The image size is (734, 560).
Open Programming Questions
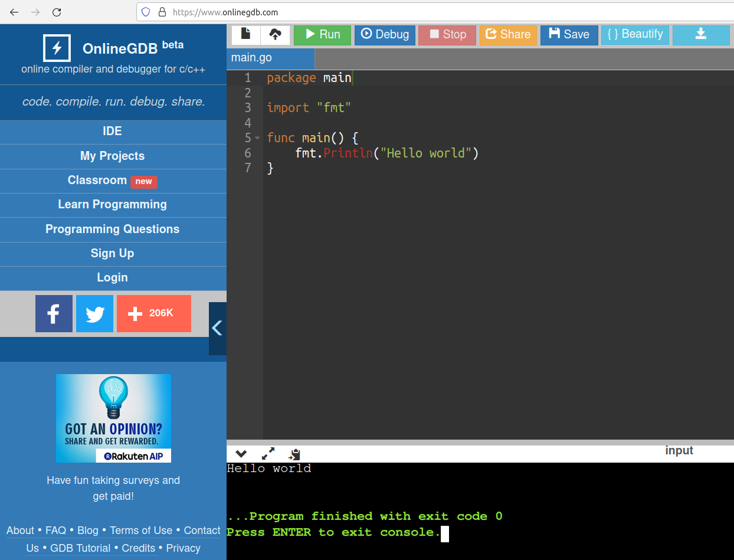[113, 229]
